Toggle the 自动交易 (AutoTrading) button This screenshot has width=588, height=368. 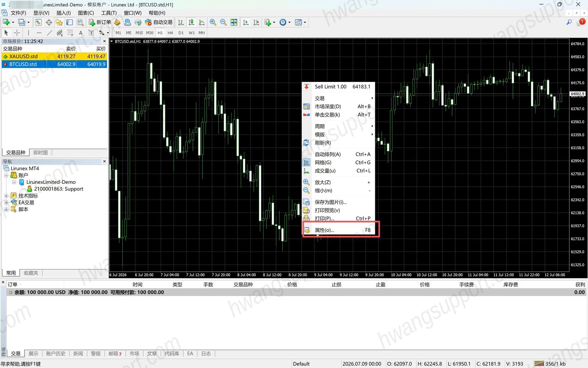pyautogui.click(x=159, y=22)
